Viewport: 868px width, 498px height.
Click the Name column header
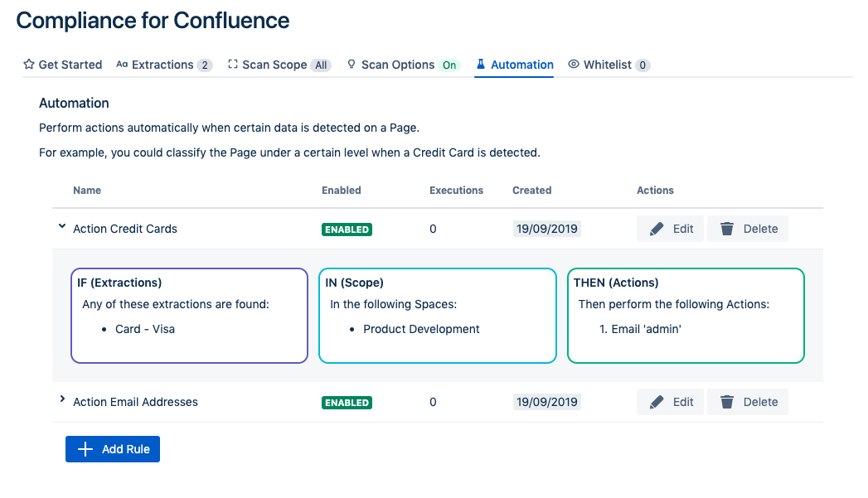tap(87, 191)
